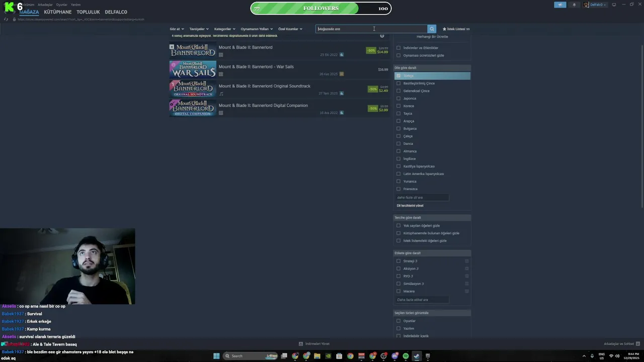Click the Kick logo in the overlay

coord(9,7)
